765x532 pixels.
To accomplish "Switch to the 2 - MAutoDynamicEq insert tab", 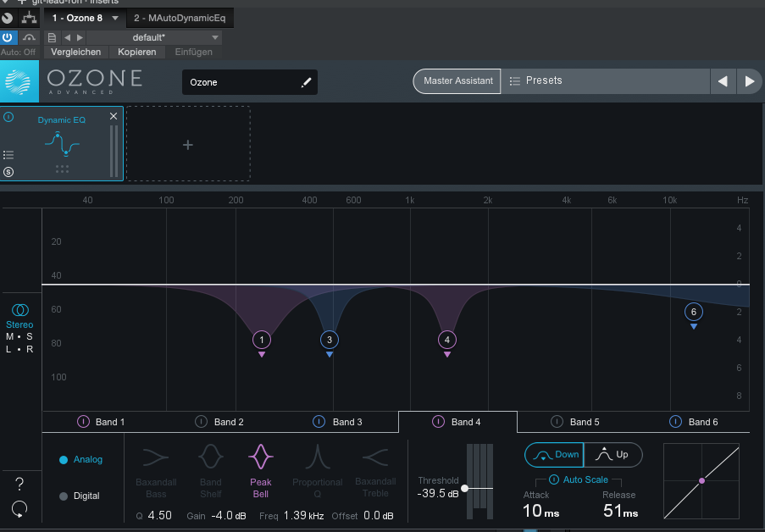I will pyautogui.click(x=180, y=18).
